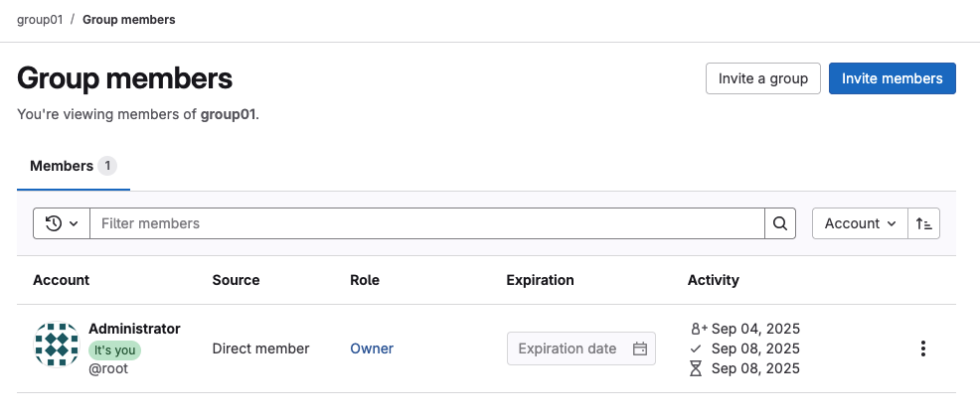Open the Owner role link
This screenshot has height=417, width=980.
pyautogui.click(x=372, y=348)
